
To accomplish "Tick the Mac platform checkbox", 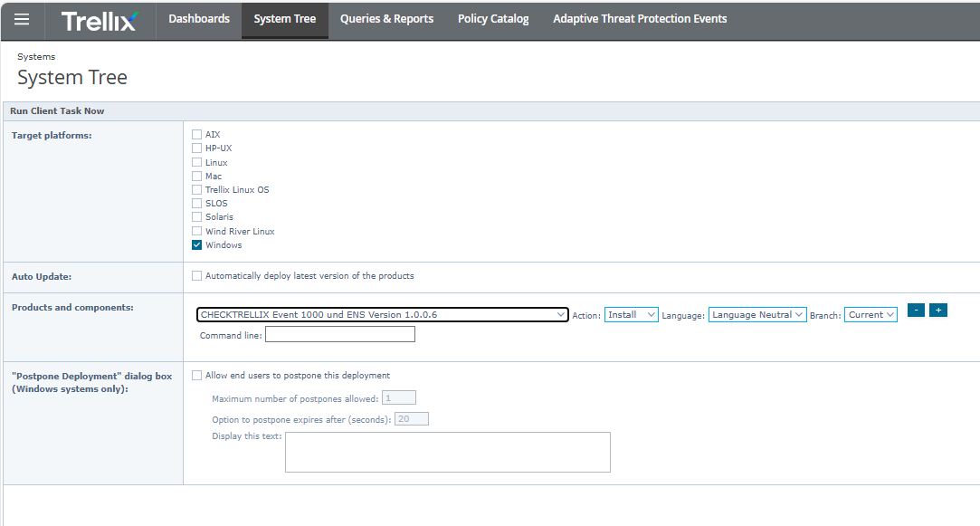I will [197, 177].
